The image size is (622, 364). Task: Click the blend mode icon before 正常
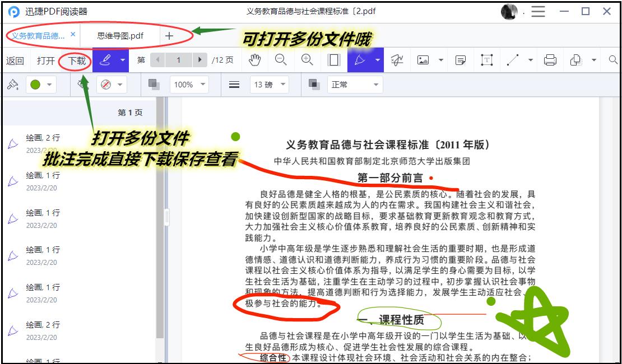314,84
